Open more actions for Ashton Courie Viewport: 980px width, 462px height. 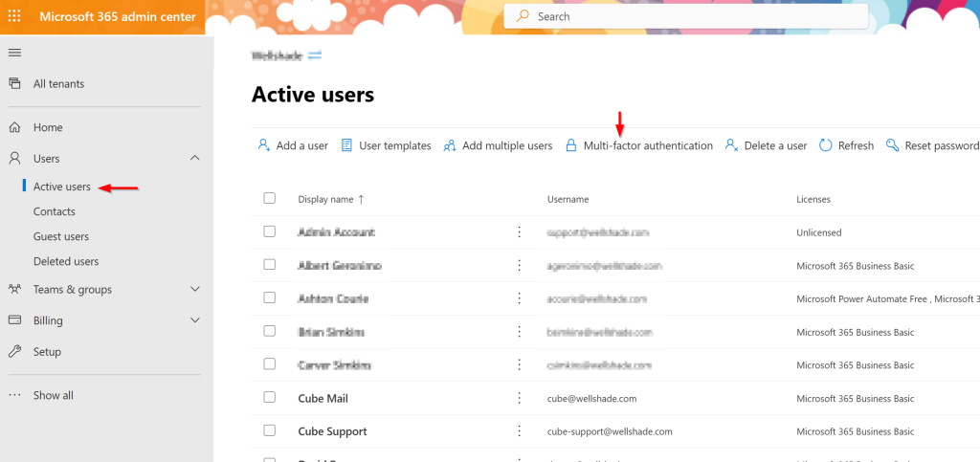(x=519, y=298)
